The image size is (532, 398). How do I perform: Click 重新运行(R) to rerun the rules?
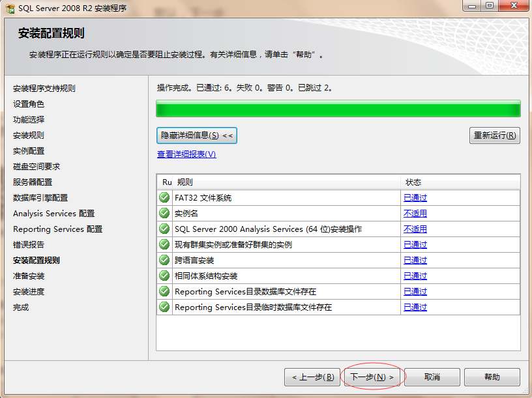(x=495, y=135)
